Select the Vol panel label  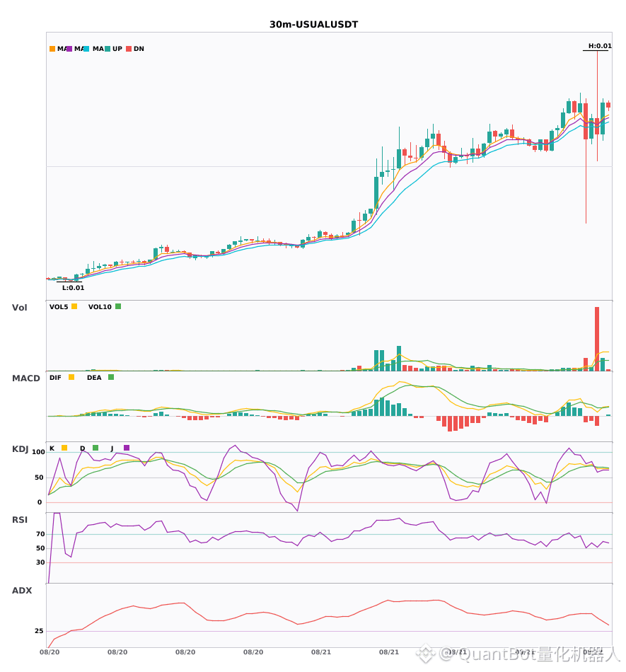(x=19, y=307)
